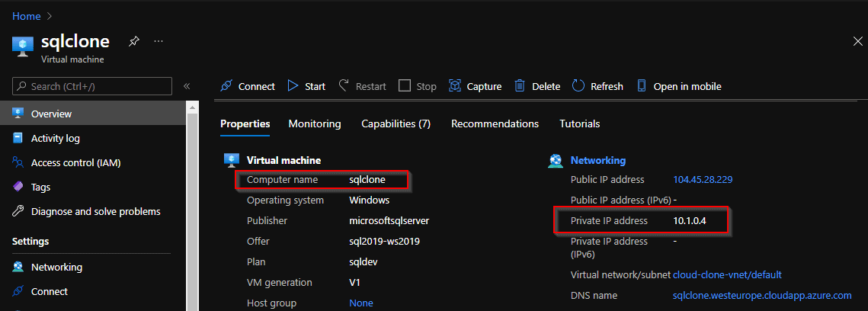
Task: Click the Start play triangle icon
Action: (x=293, y=86)
